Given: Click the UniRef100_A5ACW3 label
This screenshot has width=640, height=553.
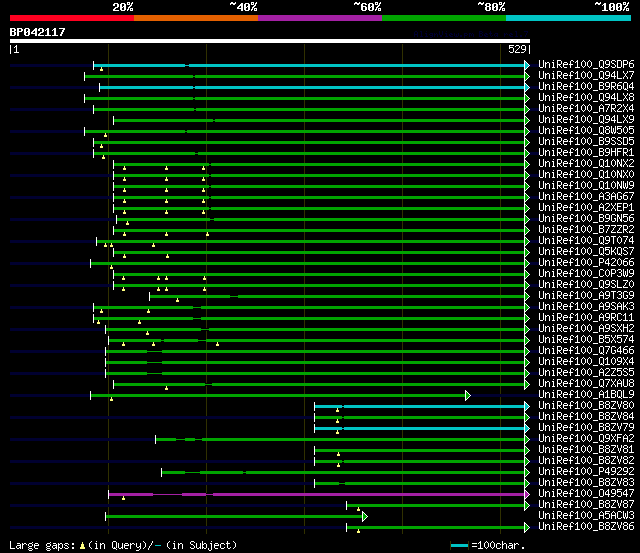Looking at the screenshot, I should point(586,516).
